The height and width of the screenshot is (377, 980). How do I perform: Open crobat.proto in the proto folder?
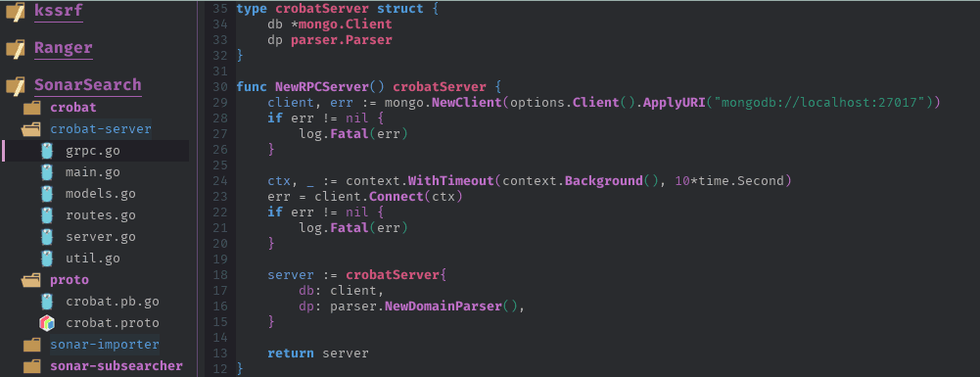[113, 323]
